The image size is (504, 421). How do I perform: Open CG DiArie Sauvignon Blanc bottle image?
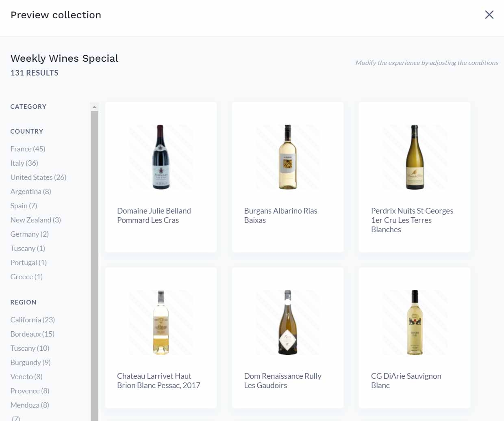(415, 322)
